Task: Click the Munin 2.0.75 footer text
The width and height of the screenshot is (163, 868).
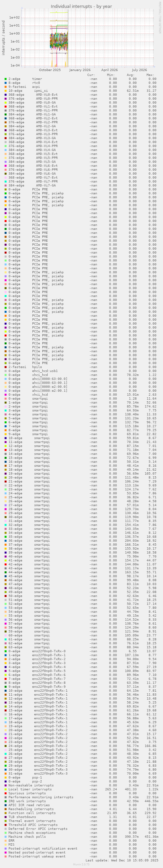Action: tap(81, 865)
